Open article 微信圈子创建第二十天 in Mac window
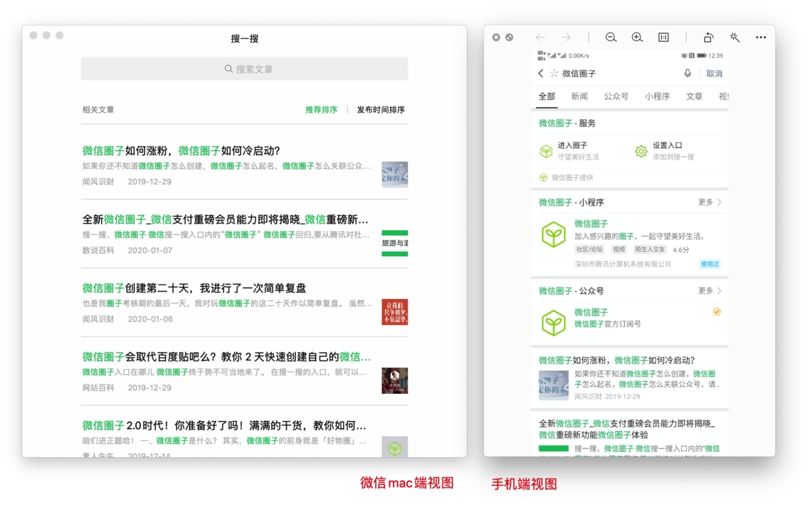The width and height of the screenshot is (812, 505). 194,288
